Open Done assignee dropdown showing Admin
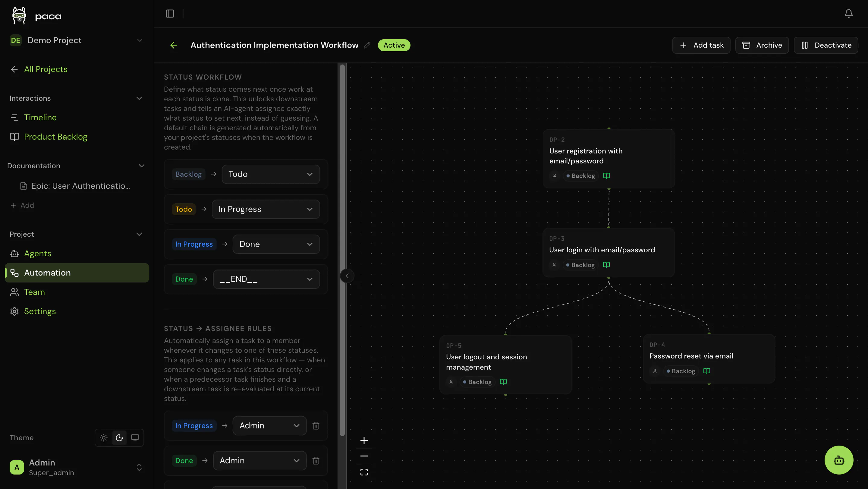Image resolution: width=868 pixels, height=489 pixels. 259,461
